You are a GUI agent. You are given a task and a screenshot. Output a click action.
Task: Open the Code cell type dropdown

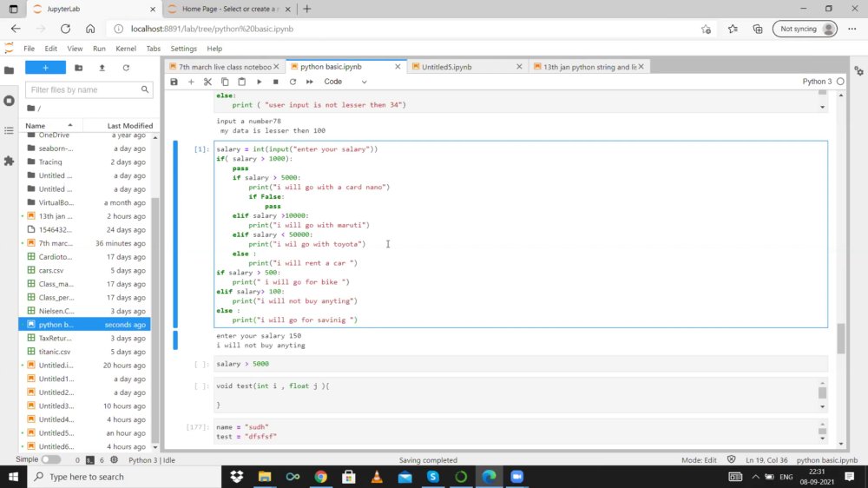pyautogui.click(x=345, y=82)
